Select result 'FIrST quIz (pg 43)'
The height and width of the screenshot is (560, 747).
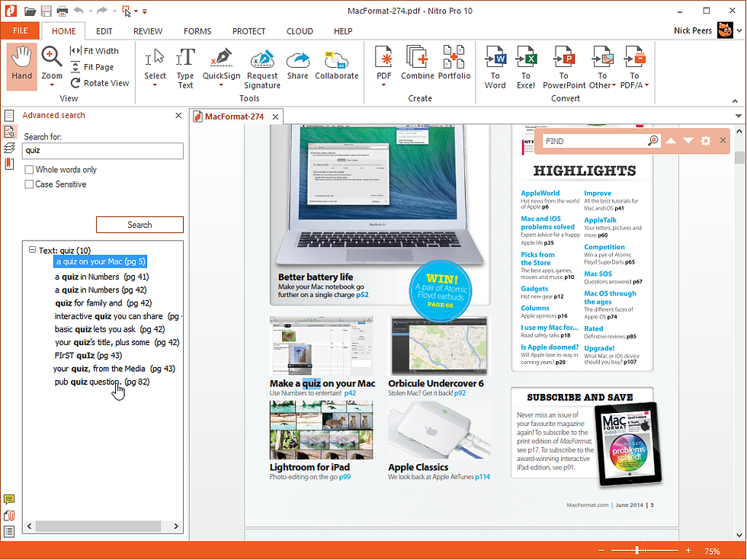[x=88, y=355]
